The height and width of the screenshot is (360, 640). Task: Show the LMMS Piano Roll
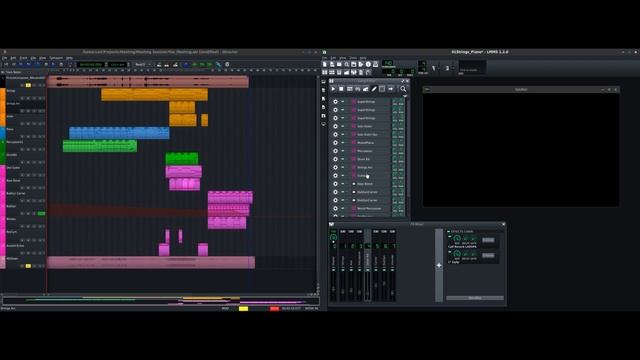point(339,72)
